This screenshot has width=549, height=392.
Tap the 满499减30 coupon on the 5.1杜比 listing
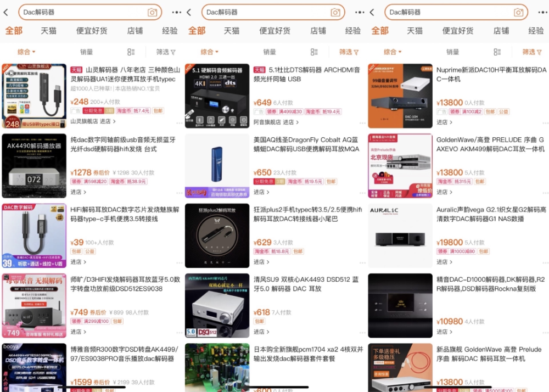290,111
